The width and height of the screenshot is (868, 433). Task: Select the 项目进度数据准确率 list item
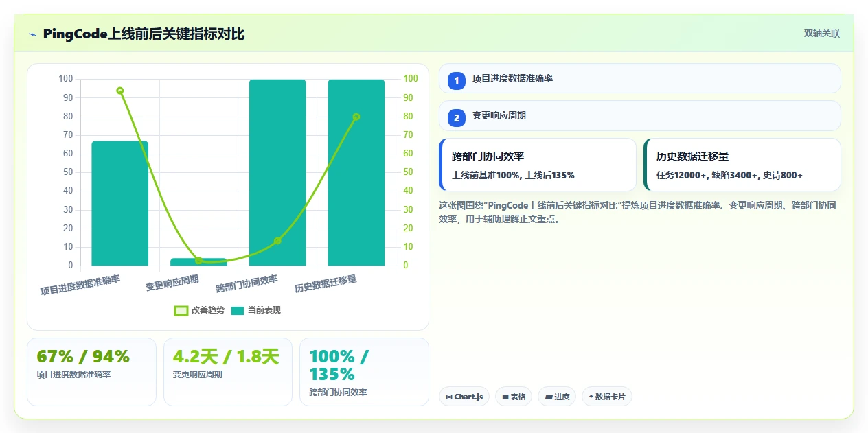point(639,78)
